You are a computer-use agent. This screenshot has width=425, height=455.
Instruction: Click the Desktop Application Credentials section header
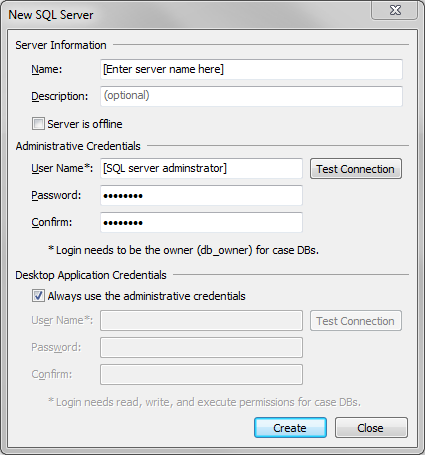91,275
